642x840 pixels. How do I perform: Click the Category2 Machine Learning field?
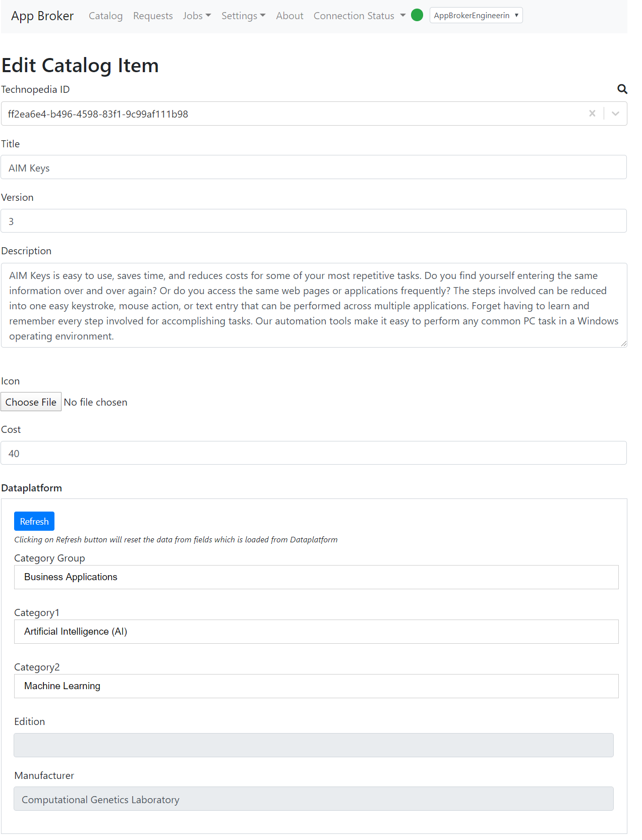pyautogui.click(x=316, y=686)
